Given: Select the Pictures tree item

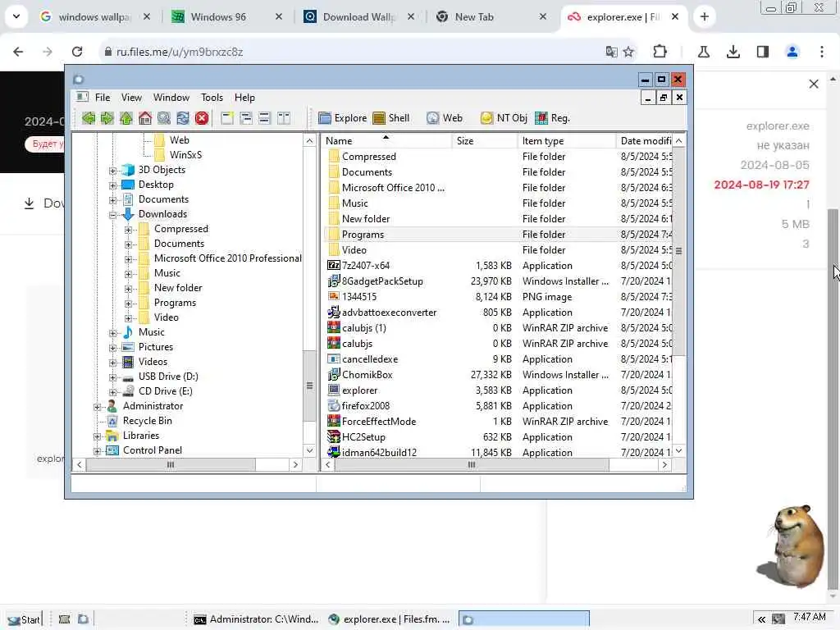Looking at the screenshot, I should [155, 347].
